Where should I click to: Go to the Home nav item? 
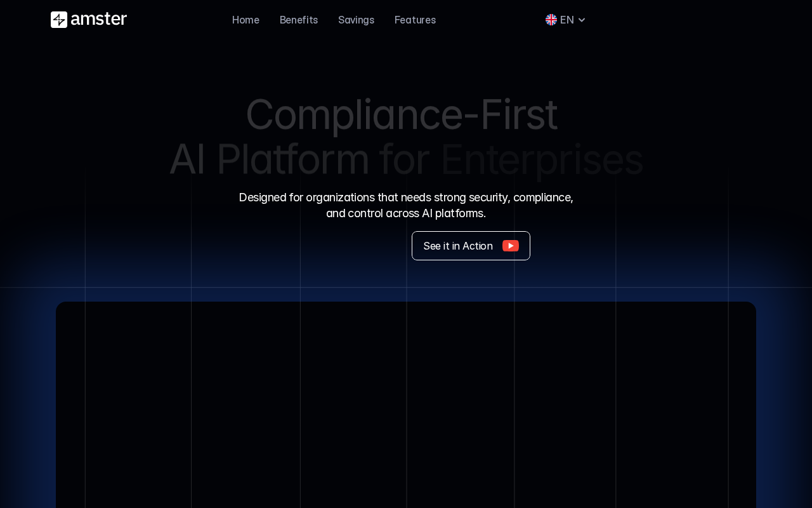pyautogui.click(x=246, y=20)
